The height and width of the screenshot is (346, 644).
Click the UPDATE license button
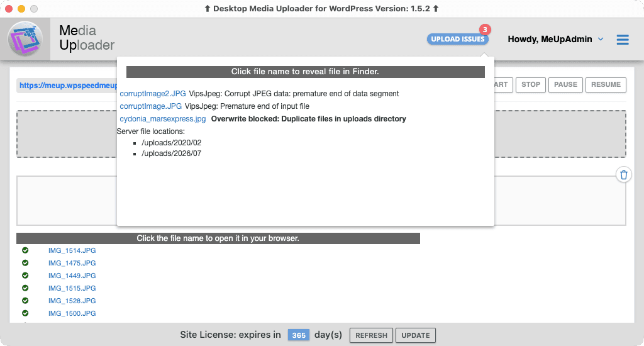416,335
